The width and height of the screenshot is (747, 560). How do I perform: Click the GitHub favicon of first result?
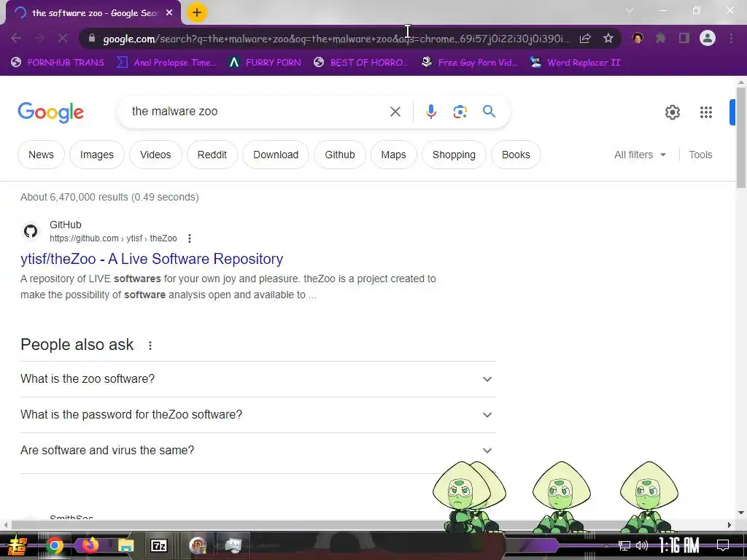[x=31, y=231]
